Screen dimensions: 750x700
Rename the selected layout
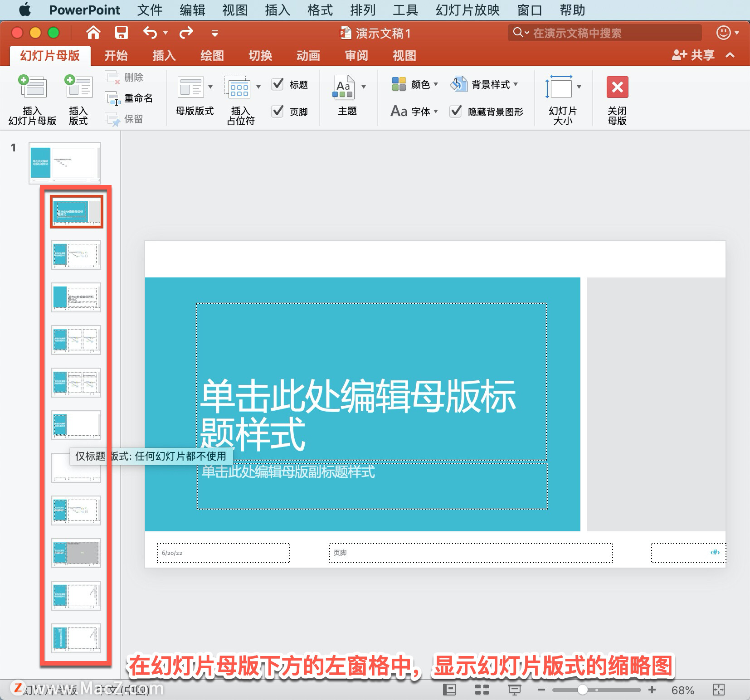point(130,98)
